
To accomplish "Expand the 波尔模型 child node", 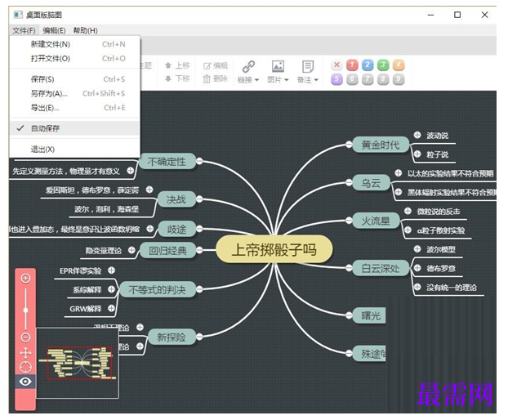I will point(417,249).
